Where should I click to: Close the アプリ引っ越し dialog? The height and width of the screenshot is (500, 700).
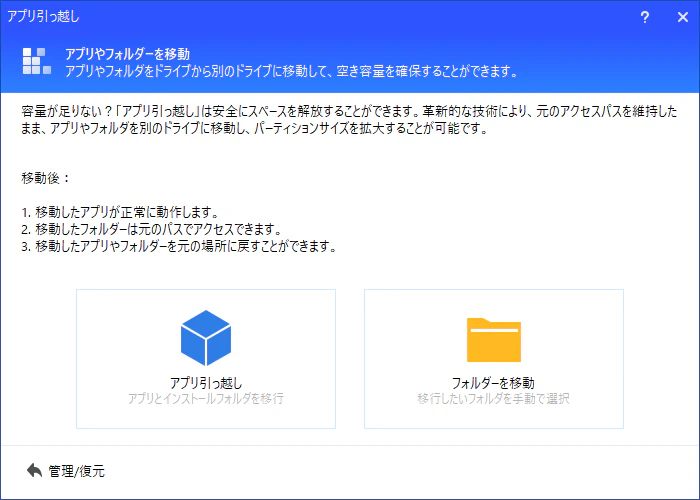[x=683, y=17]
